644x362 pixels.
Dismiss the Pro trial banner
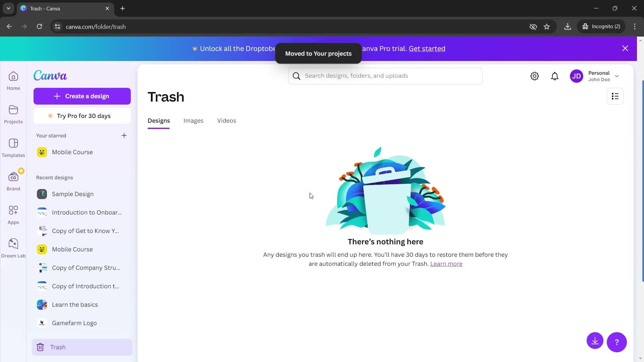pos(625,49)
